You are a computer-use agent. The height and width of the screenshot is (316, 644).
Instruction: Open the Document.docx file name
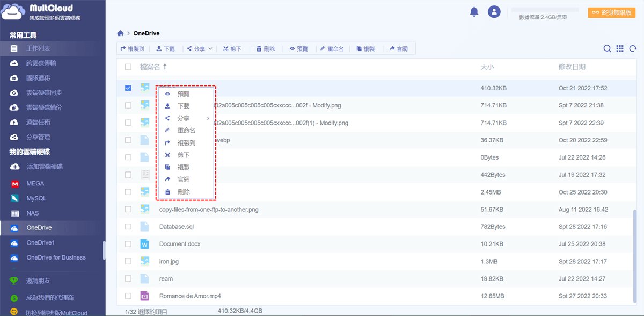click(180, 244)
